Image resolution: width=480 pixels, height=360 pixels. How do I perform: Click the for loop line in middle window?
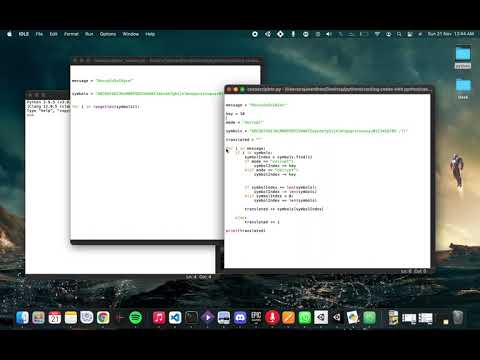[105, 107]
